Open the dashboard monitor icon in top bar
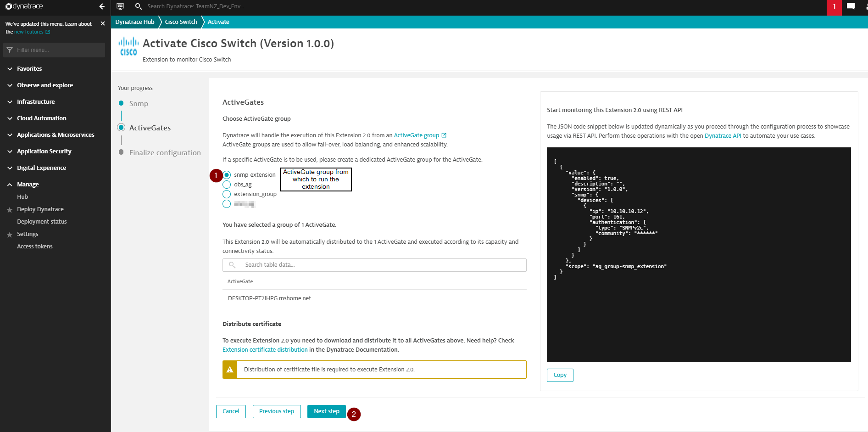868x432 pixels. coord(120,6)
